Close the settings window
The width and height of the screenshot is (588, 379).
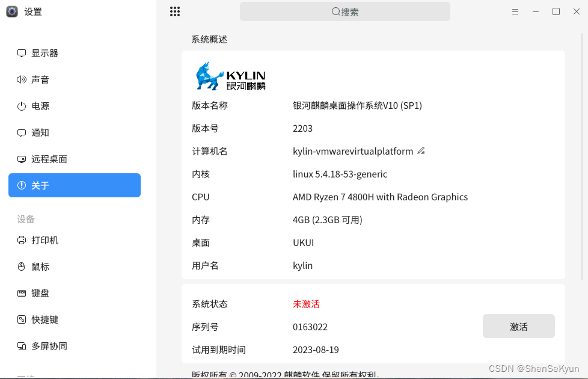click(577, 11)
